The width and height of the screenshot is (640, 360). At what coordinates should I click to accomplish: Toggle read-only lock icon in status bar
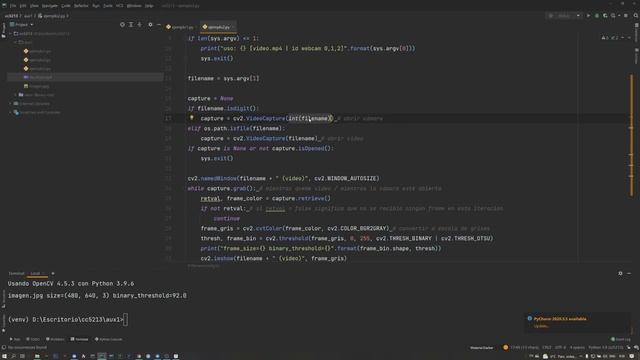click(629, 348)
